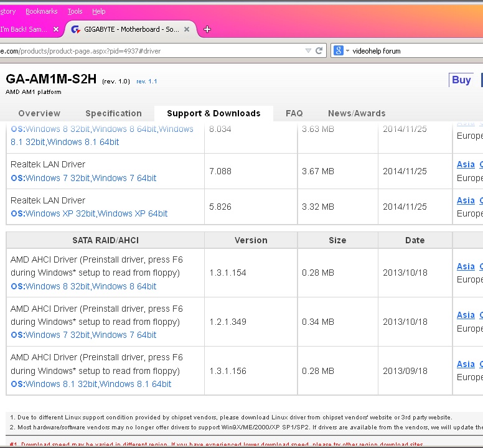Close the "I'm Back! Sam..." tab
Screen dimensions: 483x448
point(56,29)
